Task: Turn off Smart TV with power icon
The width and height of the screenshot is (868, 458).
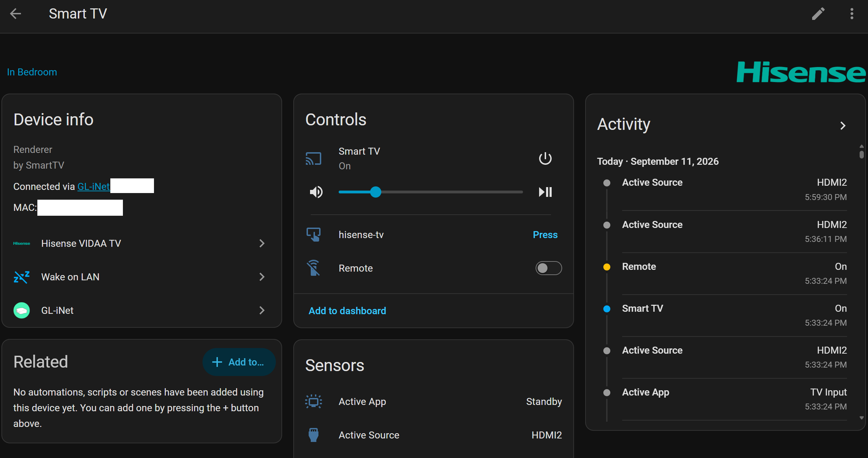Action: [x=545, y=158]
